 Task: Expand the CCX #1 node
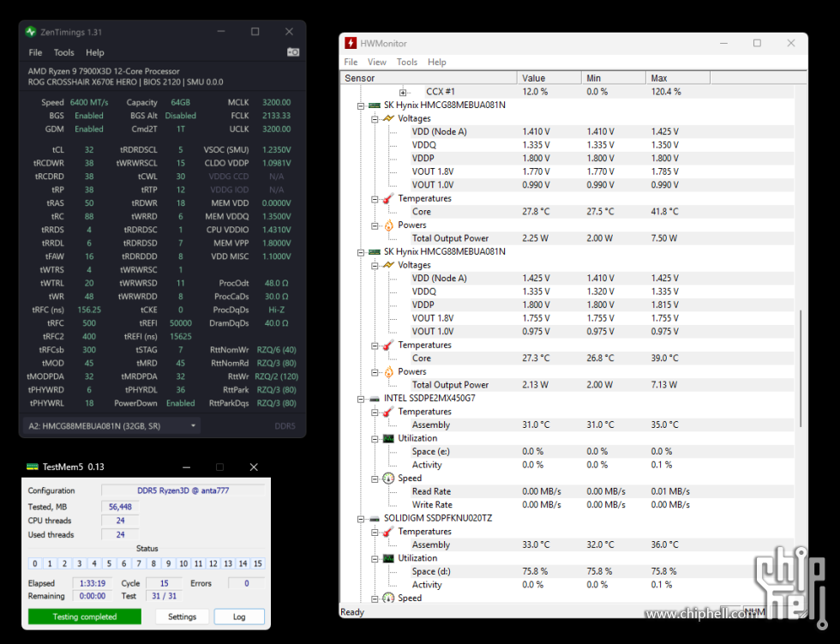[x=403, y=92]
